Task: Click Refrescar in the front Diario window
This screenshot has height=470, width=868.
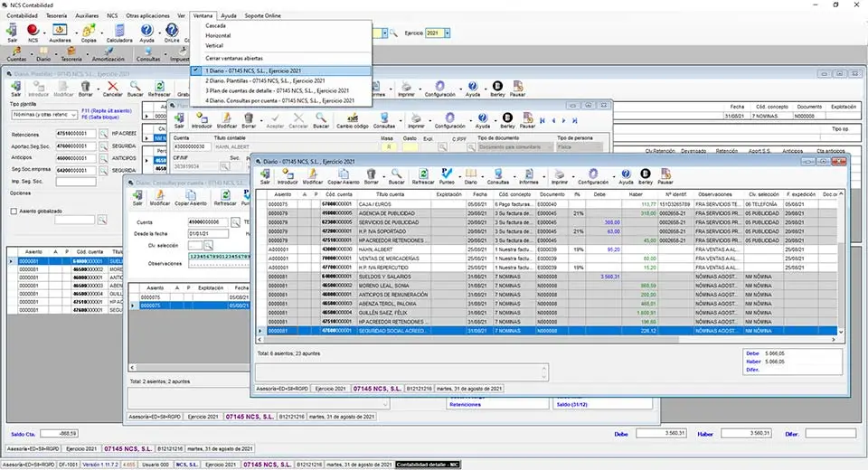Action: coord(423,176)
